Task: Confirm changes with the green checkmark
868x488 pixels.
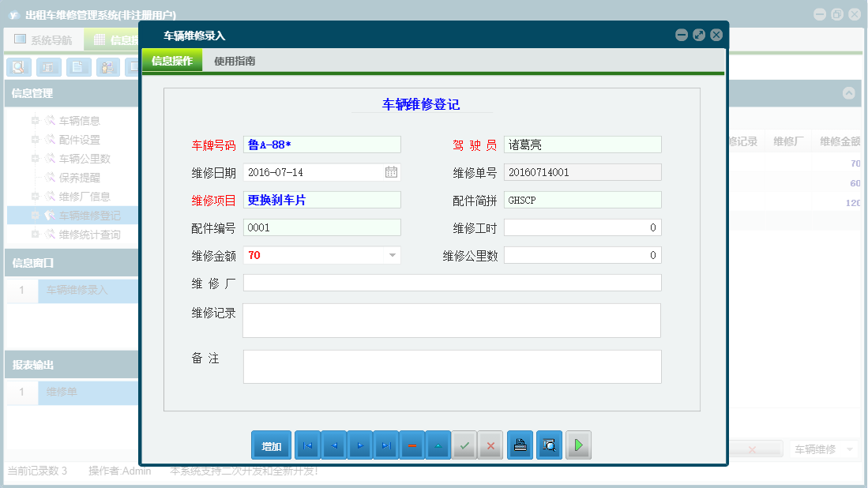Action: 464,445
